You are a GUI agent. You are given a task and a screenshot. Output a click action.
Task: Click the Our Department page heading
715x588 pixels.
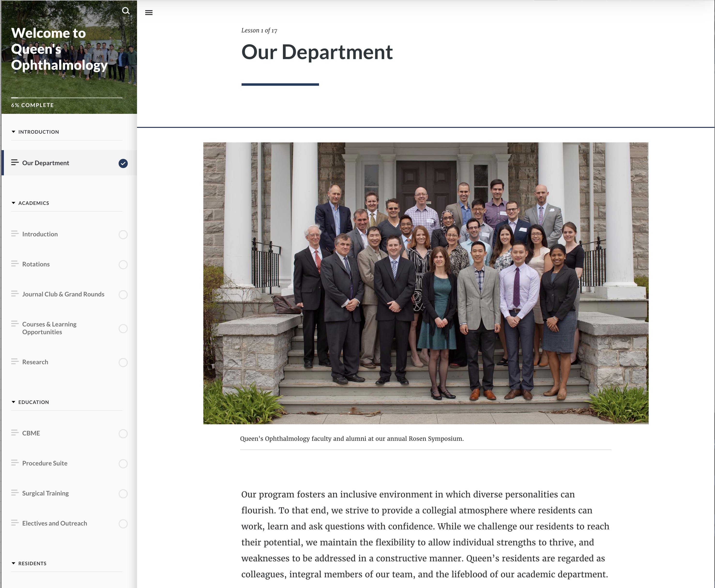click(x=317, y=52)
